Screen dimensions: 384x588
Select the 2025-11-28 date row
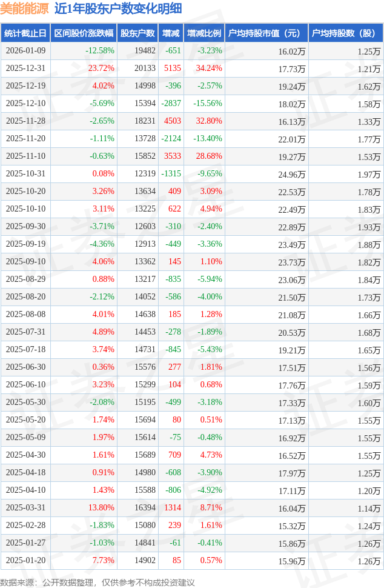click(25, 121)
